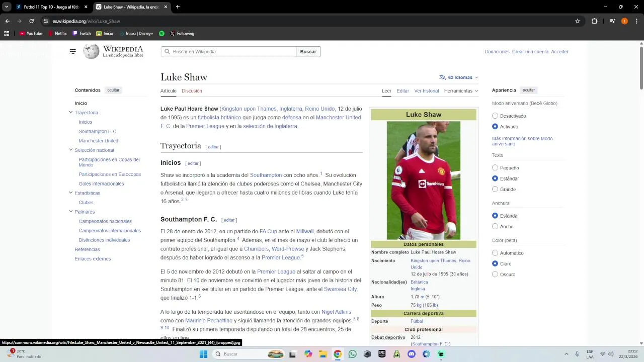
Task: Open the Spotify bookmark icon
Action: tap(162, 34)
